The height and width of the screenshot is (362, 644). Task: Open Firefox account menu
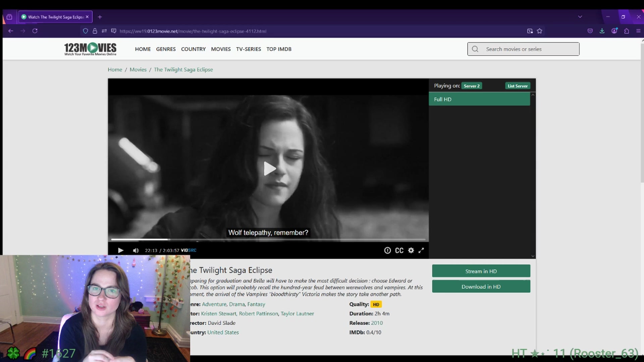pyautogui.click(x=614, y=31)
